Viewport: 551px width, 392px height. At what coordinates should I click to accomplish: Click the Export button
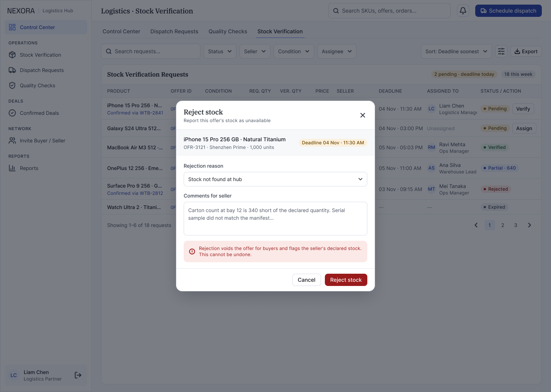click(x=526, y=51)
